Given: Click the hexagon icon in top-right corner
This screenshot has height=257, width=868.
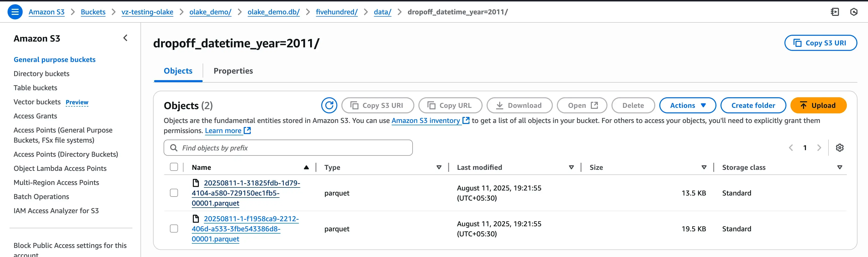Looking at the screenshot, I should 853,12.
